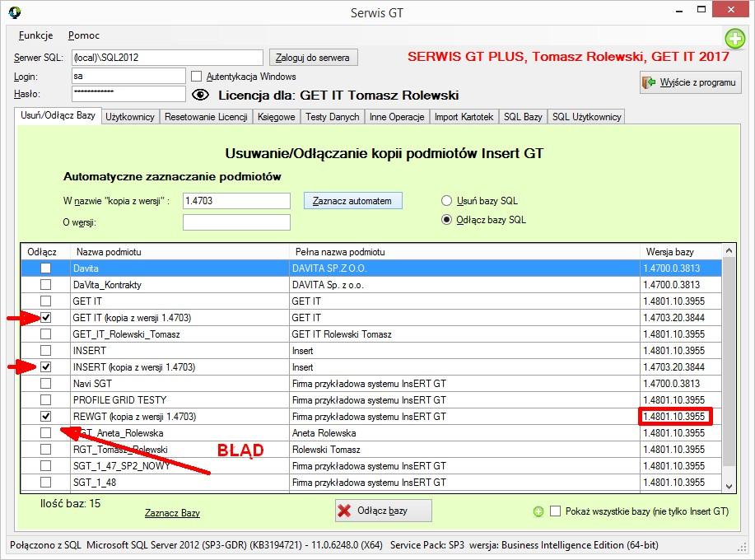Click the scrollbar up arrow of table
The height and width of the screenshot is (560, 755).
[x=729, y=251]
